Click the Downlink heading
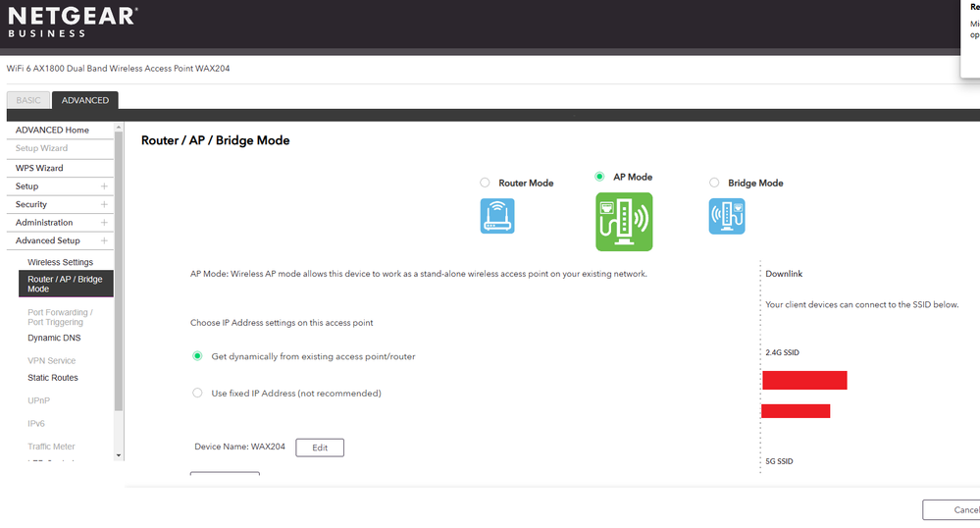This screenshot has height=528, width=980. tap(784, 274)
